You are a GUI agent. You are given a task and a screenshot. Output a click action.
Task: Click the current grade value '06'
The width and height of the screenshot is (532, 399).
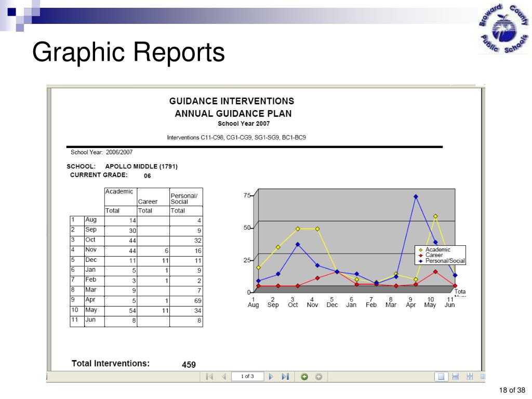pos(147,176)
